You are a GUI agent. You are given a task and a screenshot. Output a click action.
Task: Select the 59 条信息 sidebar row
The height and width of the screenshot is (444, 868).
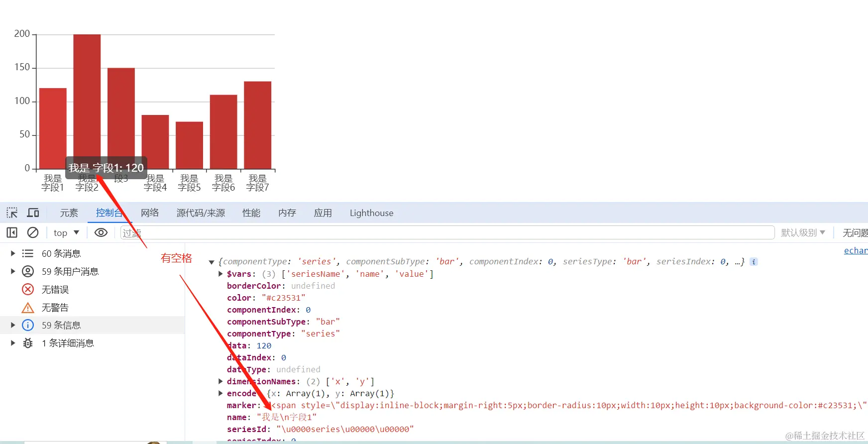(93, 325)
